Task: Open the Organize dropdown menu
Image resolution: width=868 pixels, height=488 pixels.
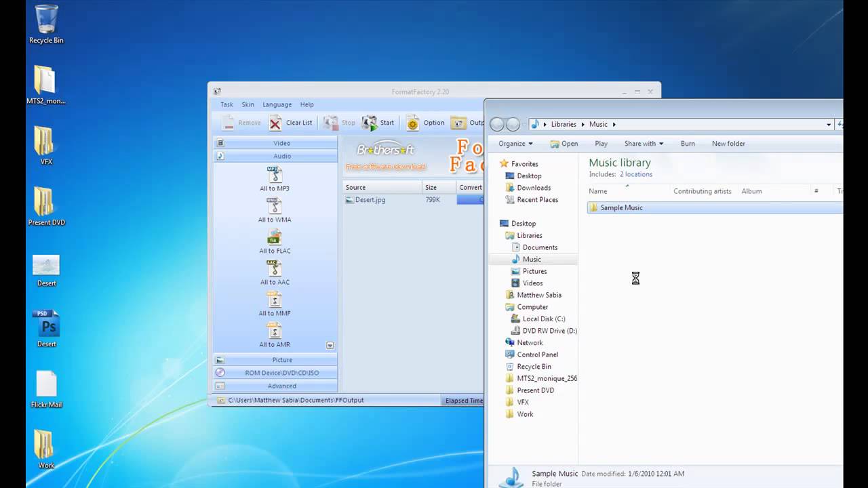Action: click(x=515, y=144)
